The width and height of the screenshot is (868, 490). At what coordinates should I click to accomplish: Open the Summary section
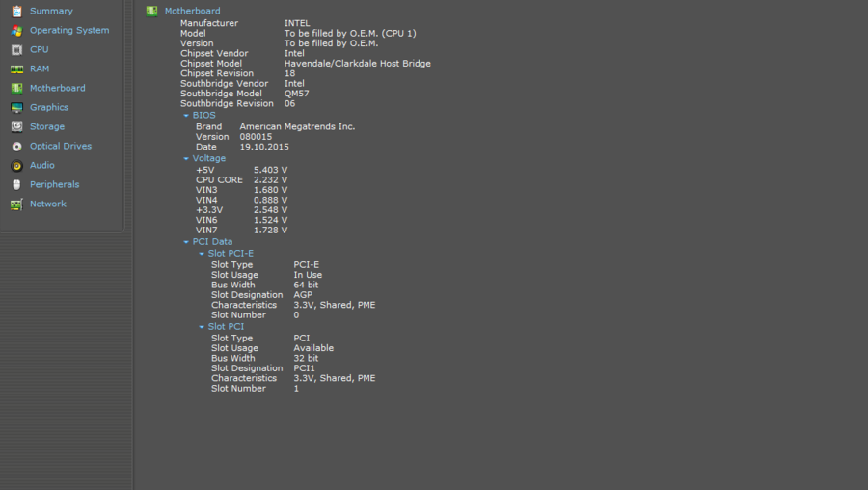[x=51, y=11]
